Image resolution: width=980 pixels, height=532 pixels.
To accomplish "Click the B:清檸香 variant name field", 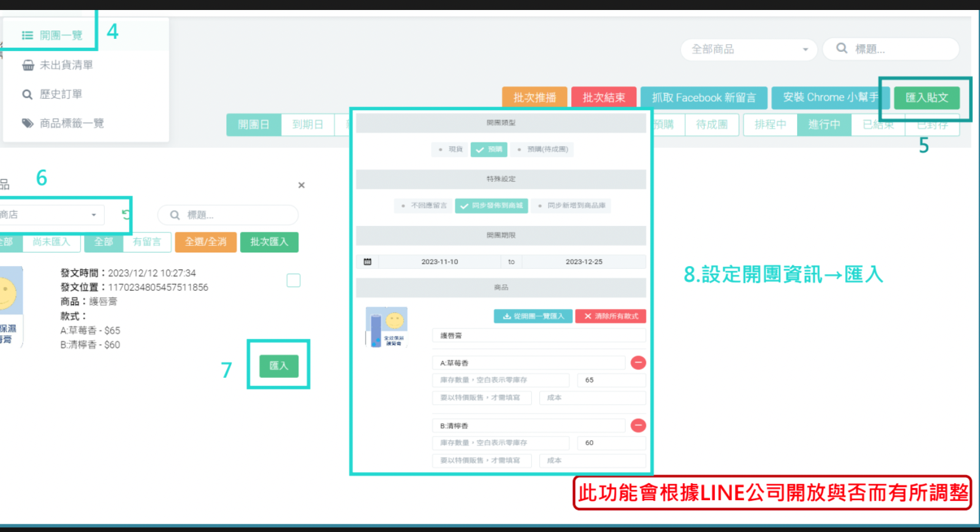I will click(529, 425).
